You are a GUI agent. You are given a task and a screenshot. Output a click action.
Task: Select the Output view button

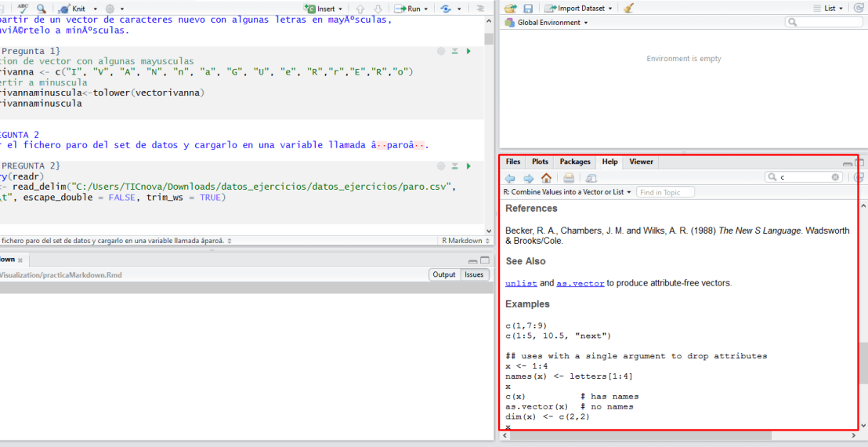(x=443, y=274)
